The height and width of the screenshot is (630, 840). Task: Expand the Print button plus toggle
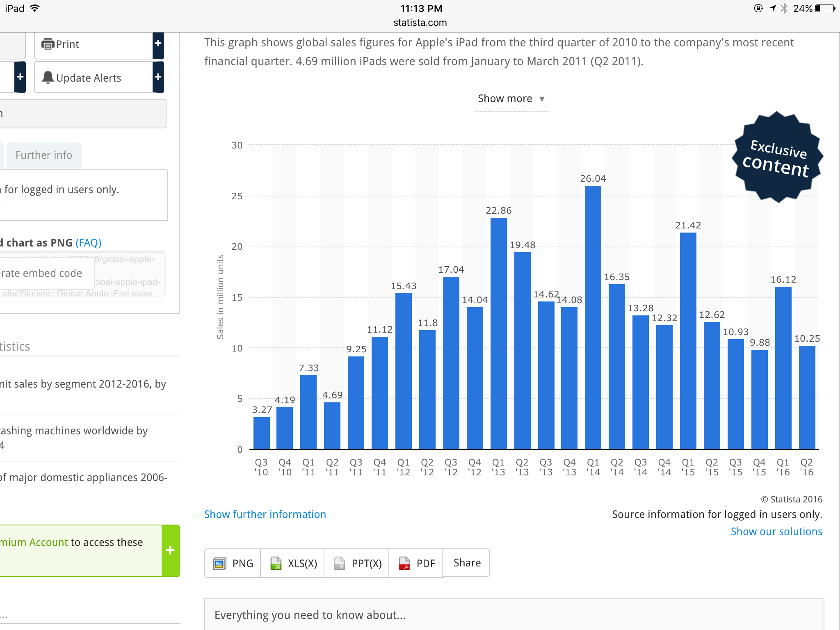click(158, 44)
